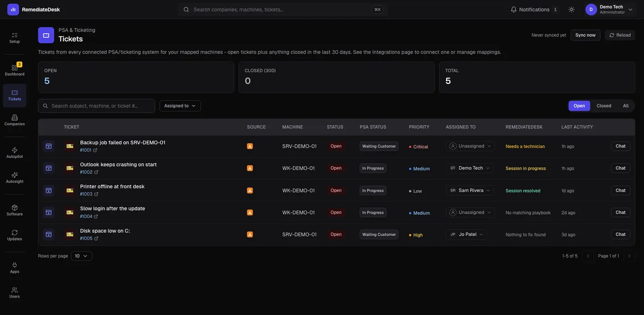Open the Notifications bell
The image size is (644, 315).
click(x=534, y=9)
